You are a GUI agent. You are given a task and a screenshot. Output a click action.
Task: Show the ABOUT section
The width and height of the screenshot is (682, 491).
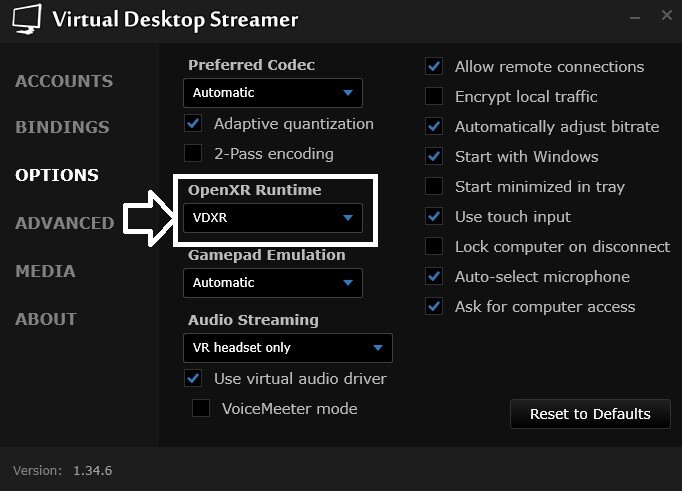coord(46,319)
